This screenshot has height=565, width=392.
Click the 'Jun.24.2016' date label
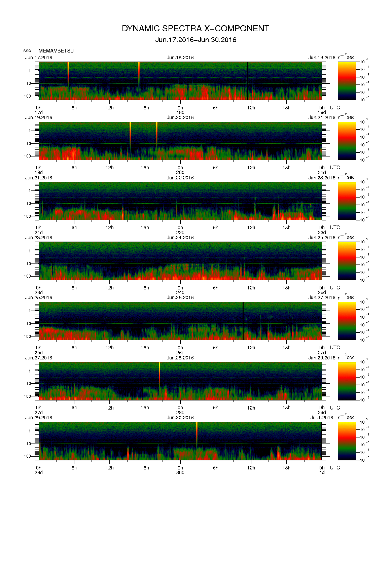180,238
